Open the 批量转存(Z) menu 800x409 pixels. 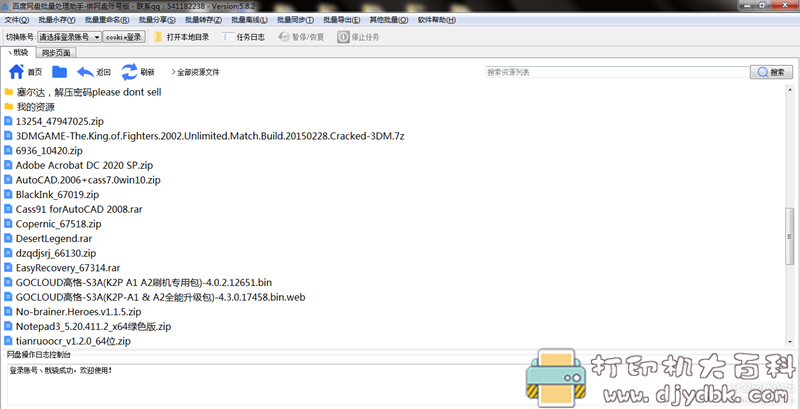203,20
